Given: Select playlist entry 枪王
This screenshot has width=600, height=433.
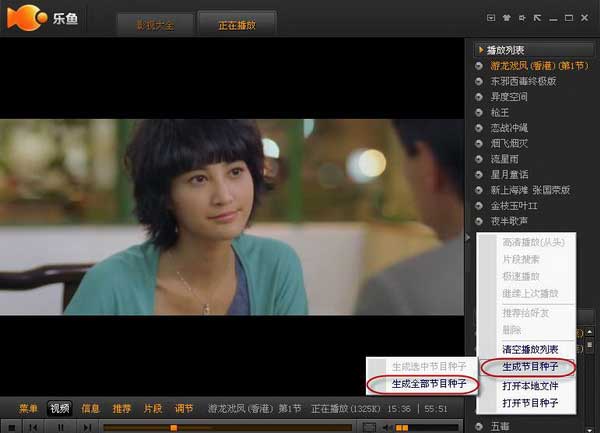Looking at the screenshot, I should [x=500, y=112].
